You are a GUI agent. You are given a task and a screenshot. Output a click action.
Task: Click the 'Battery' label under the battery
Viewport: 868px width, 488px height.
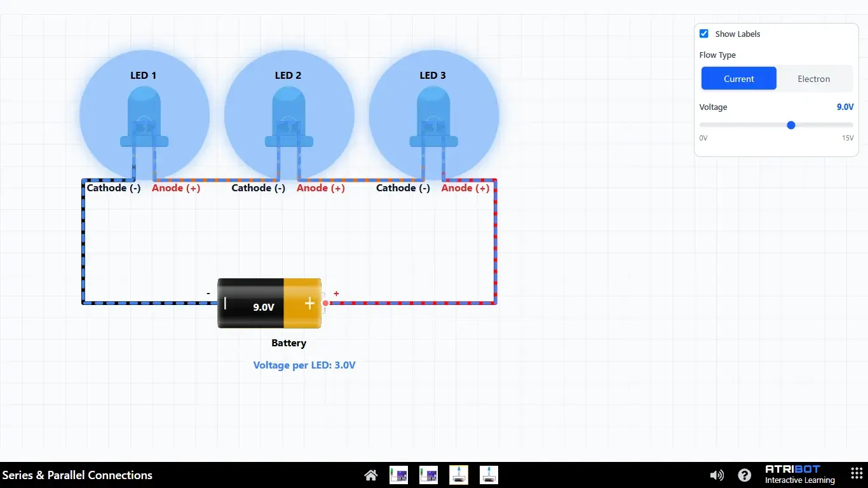click(289, 343)
